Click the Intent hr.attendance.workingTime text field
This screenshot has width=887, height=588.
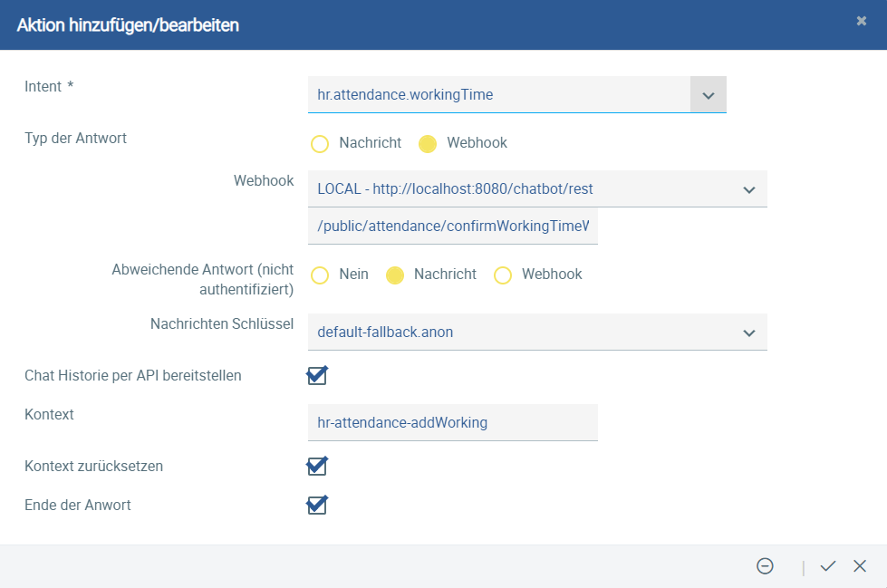[499, 94]
